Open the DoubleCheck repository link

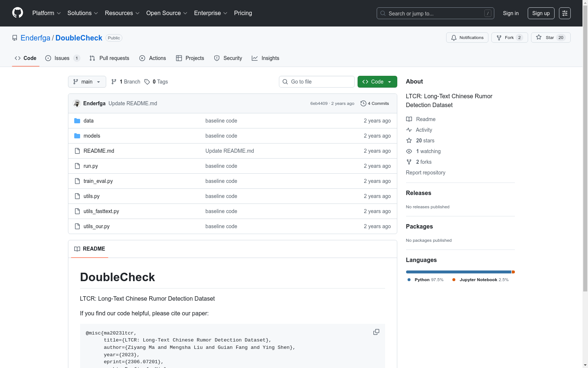point(79,38)
